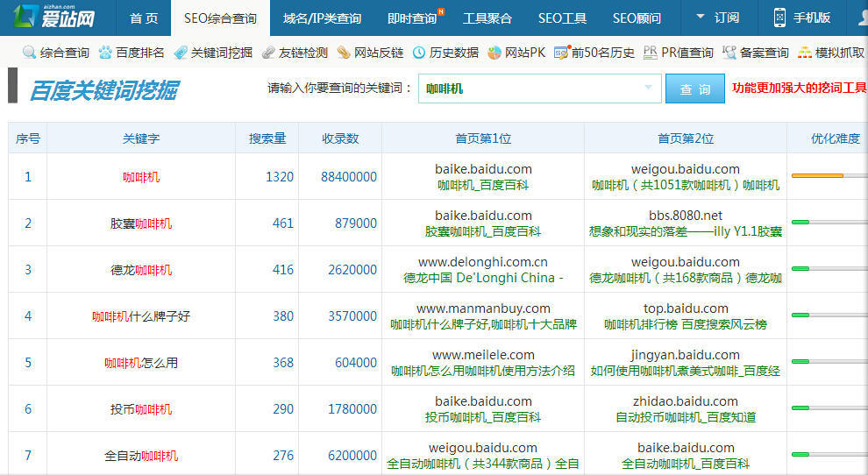Click the 前50名历史 icon
The image size is (868, 475).
[x=561, y=53]
